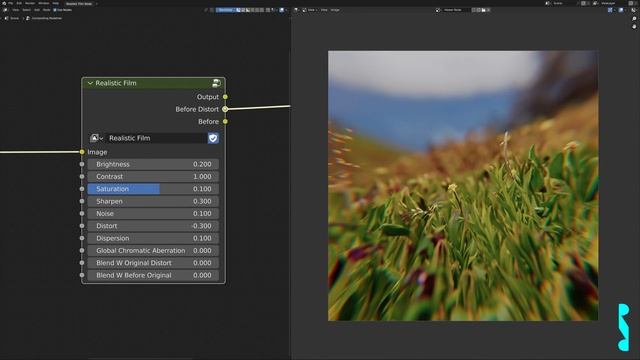Click the Viewer Node image name field
This screenshot has width=640, height=360.
[x=456, y=10]
